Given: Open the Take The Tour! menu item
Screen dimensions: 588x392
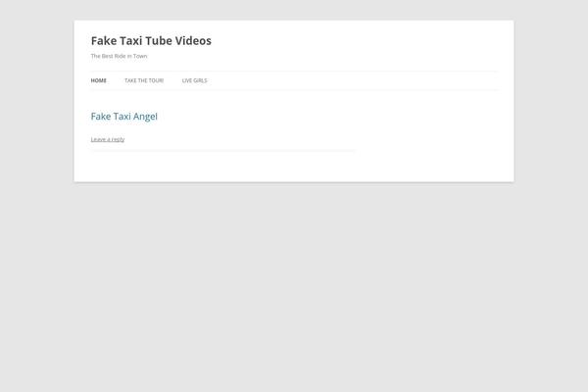Looking at the screenshot, I should pyautogui.click(x=144, y=80).
